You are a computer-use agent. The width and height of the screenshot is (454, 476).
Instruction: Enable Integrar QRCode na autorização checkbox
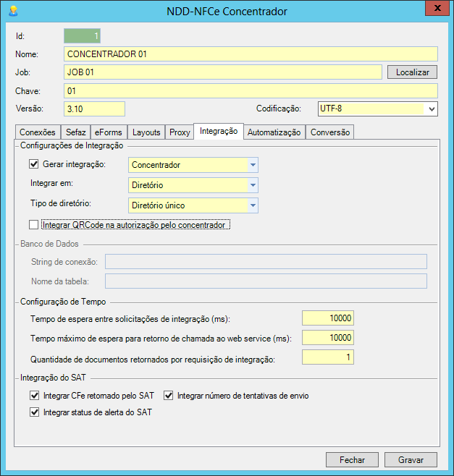tap(34, 225)
